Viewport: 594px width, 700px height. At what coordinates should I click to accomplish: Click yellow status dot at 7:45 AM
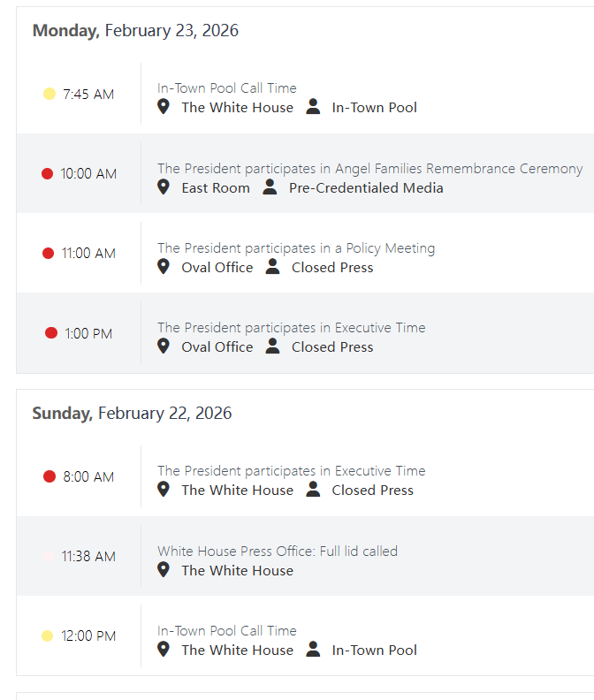(49, 94)
